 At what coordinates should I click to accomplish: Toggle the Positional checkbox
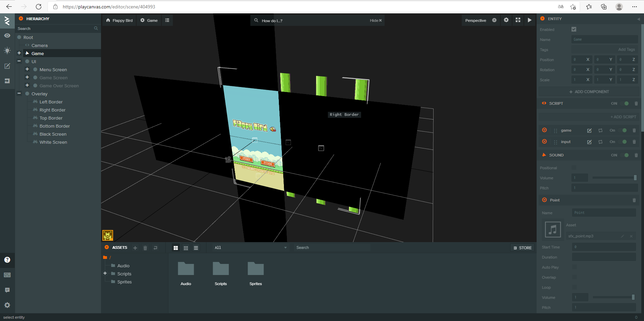pyautogui.click(x=574, y=168)
